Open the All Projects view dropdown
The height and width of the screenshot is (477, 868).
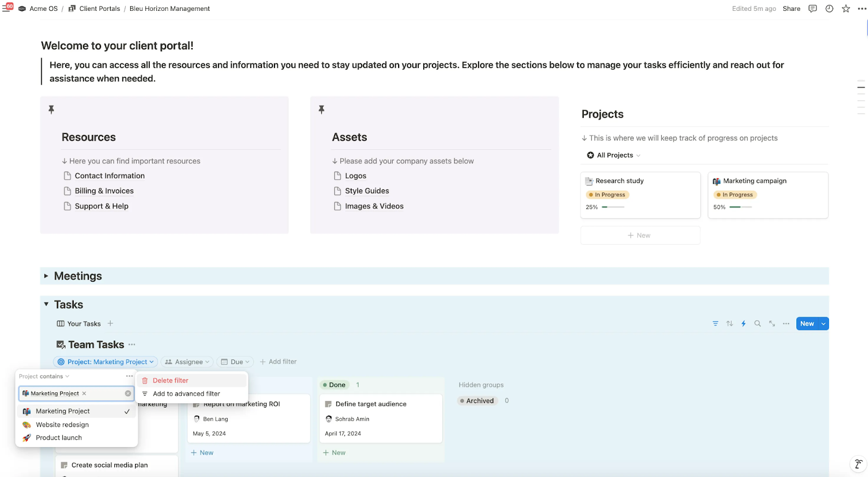[x=614, y=155]
